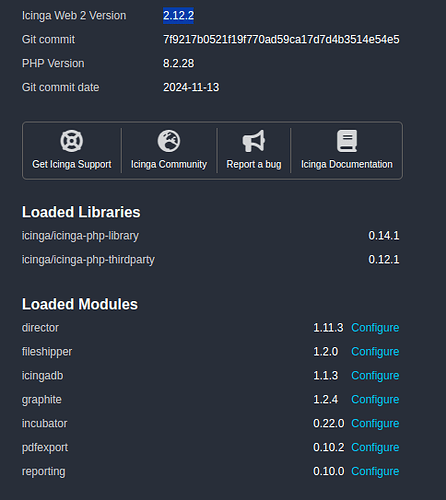
Task: Click the pdfexport module name
Action: (x=45, y=448)
